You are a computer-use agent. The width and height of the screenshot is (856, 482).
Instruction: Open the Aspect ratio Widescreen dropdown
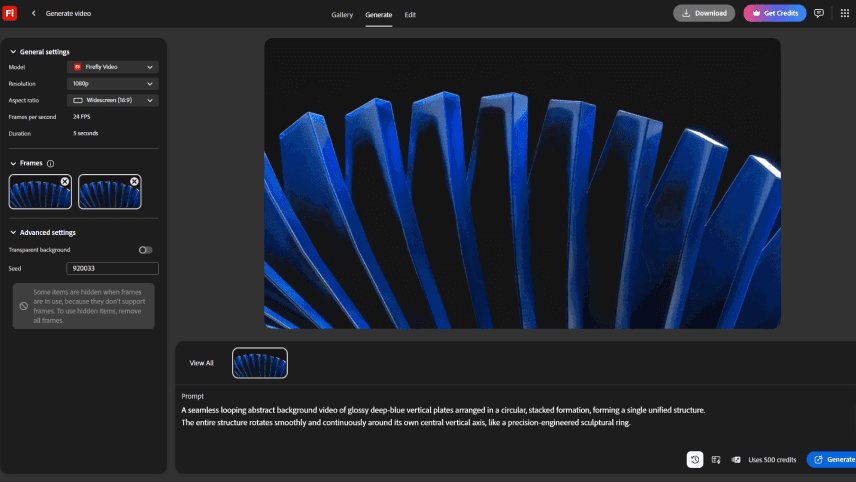coord(112,100)
